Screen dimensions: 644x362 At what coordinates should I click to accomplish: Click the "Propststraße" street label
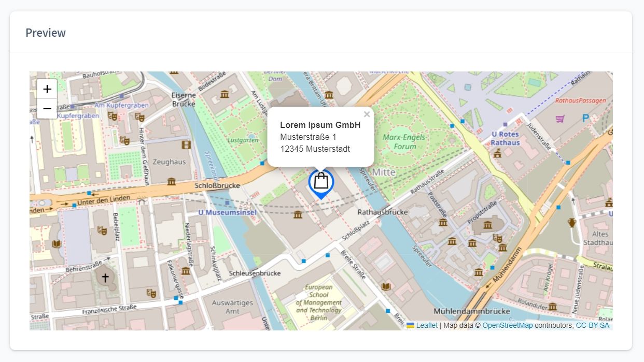tap(482, 212)
